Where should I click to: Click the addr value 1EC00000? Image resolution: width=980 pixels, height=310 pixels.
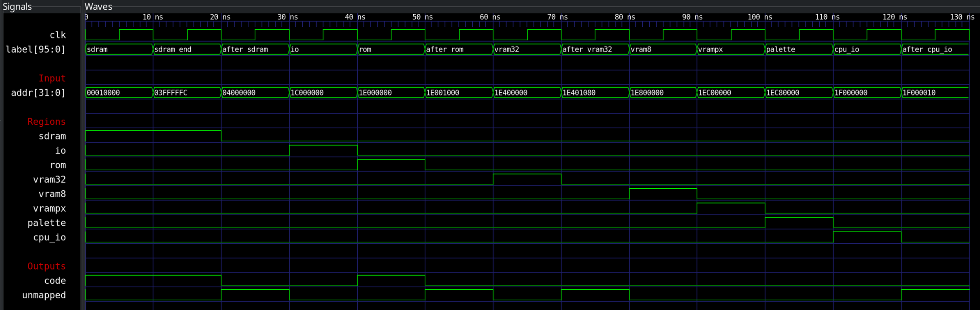pos(715,93)
